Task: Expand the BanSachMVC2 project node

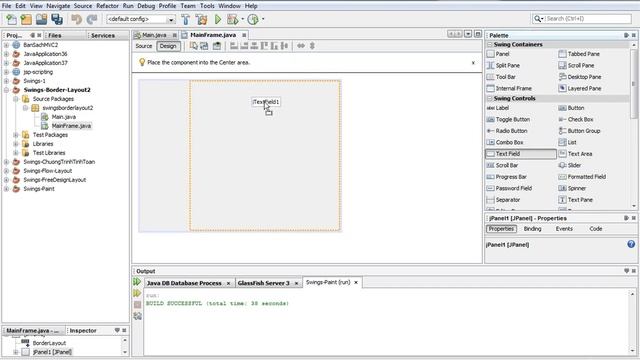Action: click(7, 45)
